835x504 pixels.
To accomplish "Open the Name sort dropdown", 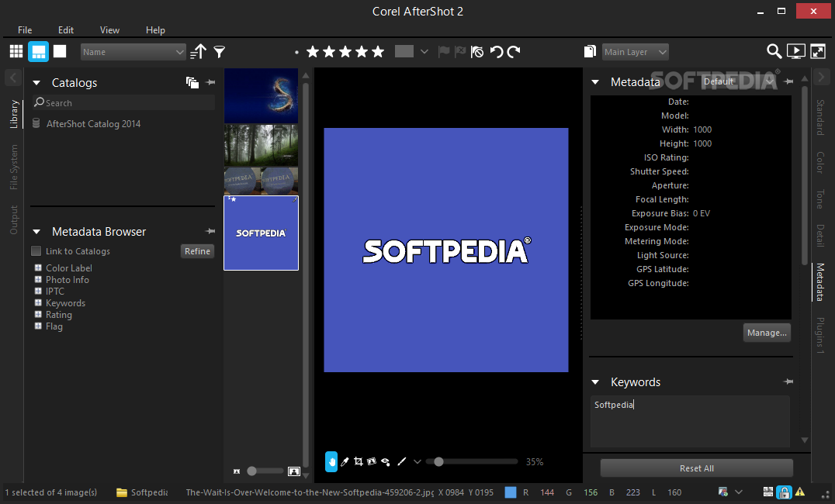I will 133,52.
